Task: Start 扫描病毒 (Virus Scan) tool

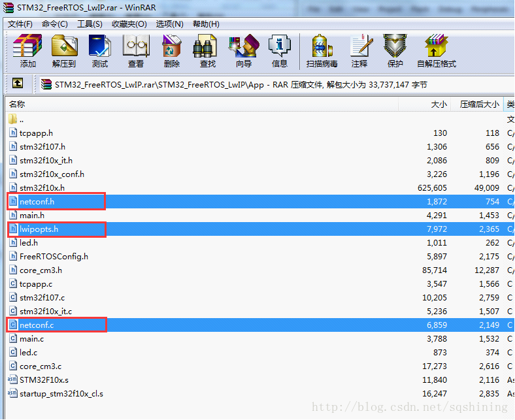Action: click(x=322, y=51)
